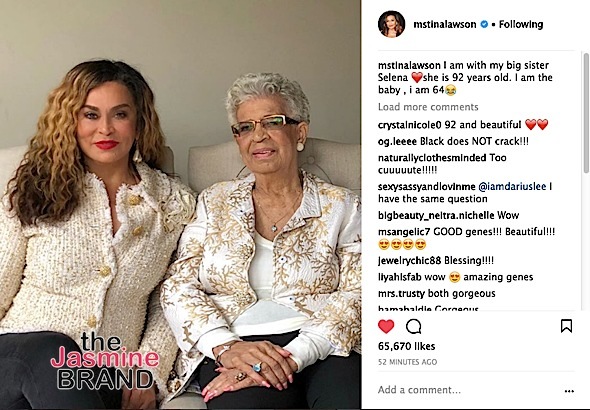Open mstinalawson username in header
The width and height of the screenshot is (590, 410).
click(x=445, y=24)
